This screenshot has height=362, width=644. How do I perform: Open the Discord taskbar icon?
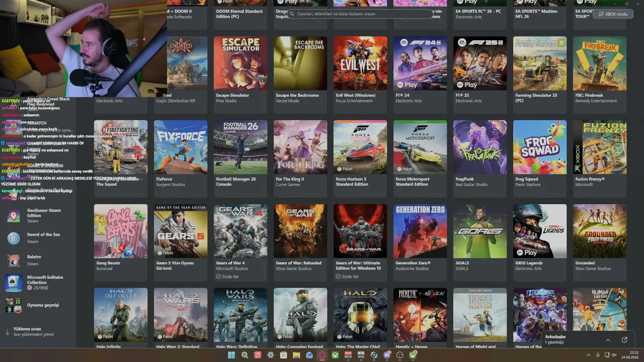387,355
